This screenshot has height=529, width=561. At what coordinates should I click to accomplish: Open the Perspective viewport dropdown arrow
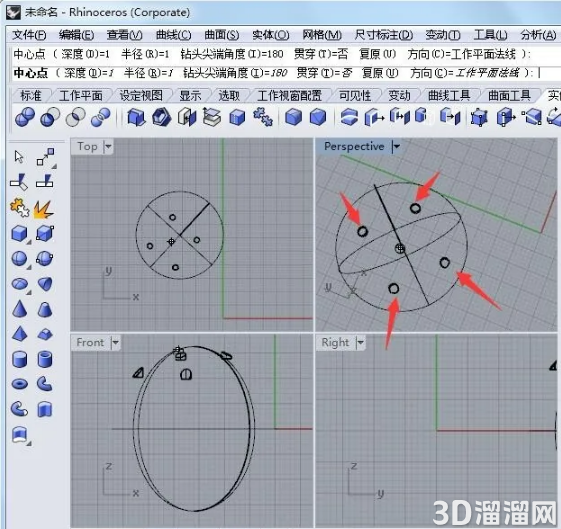pyautogui.click(x=396, y=146)
